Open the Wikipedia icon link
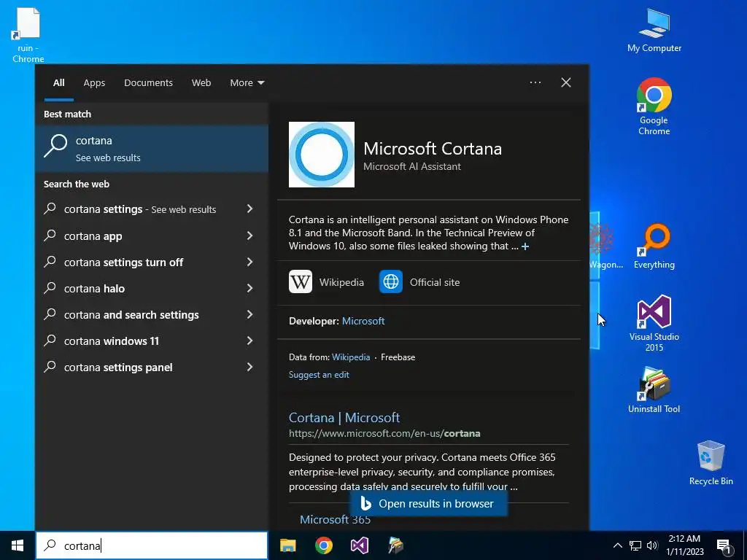 (301, 281)
